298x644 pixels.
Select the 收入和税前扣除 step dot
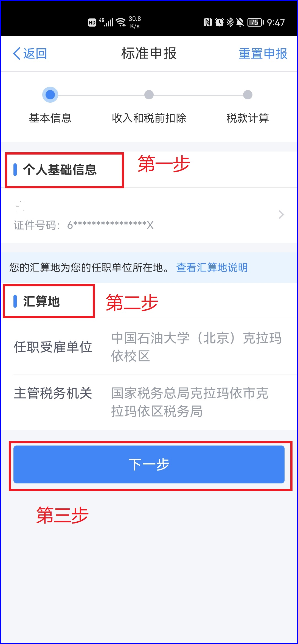pos(149,95)
